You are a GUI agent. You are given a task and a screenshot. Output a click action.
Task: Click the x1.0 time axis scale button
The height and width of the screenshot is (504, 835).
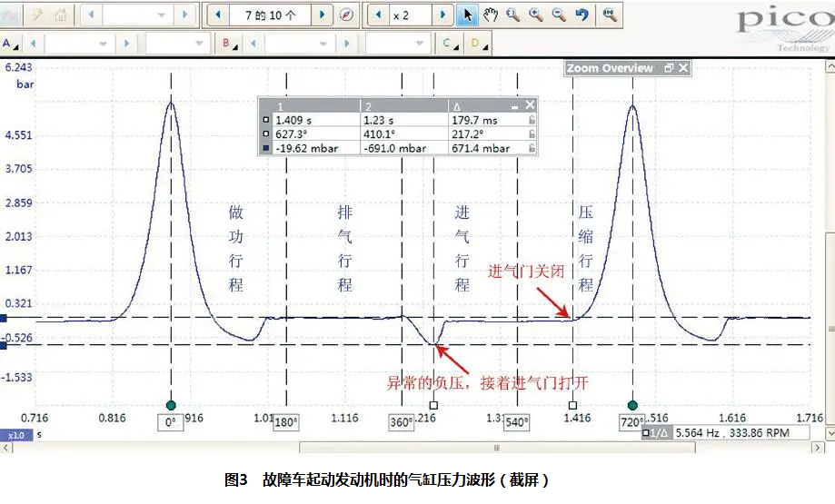click(x=16, y=435)
